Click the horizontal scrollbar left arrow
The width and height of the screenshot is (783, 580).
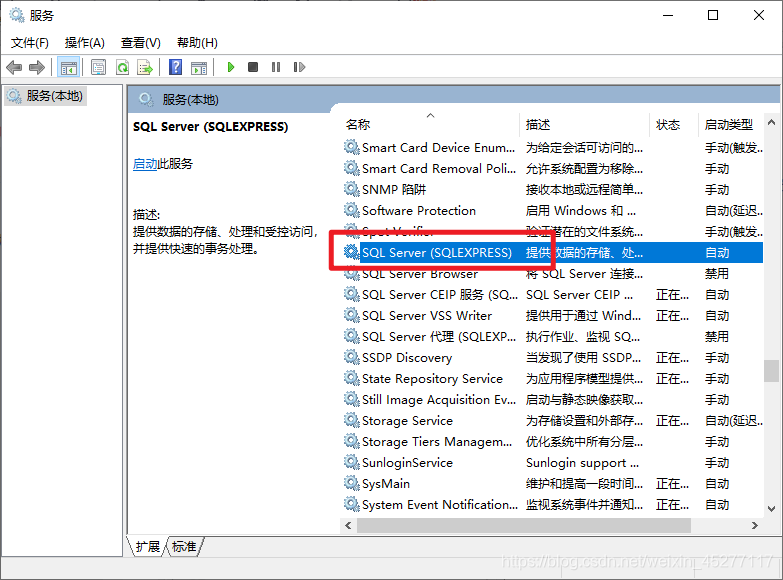point(349,526)
